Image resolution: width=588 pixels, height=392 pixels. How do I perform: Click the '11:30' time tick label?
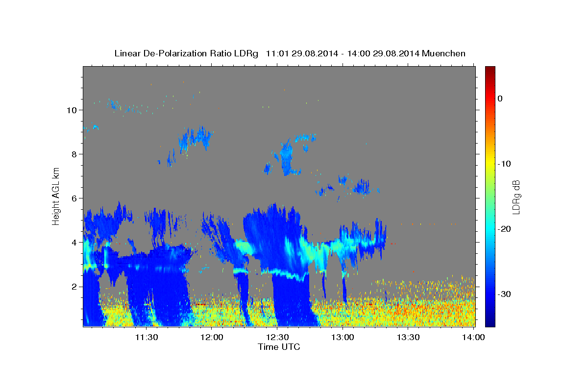coord(147,337)
